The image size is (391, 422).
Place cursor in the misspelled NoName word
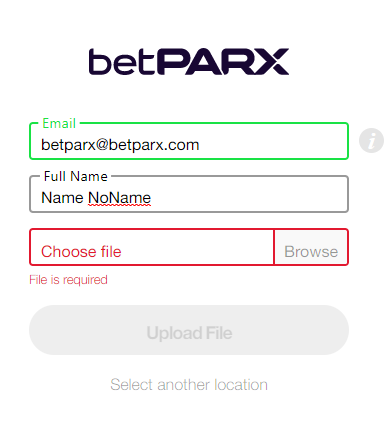(x=119, y=198)
